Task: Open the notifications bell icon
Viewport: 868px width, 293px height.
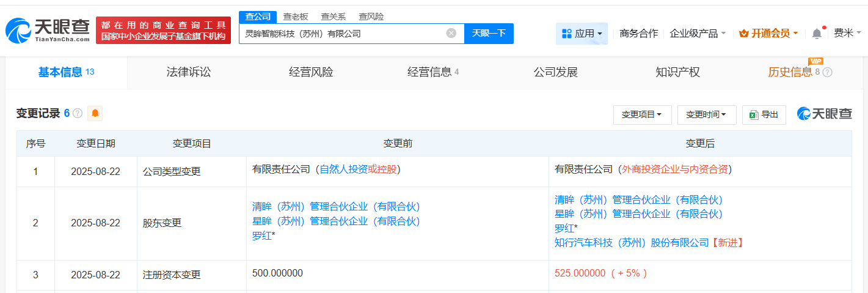Action: coord(817,34)
